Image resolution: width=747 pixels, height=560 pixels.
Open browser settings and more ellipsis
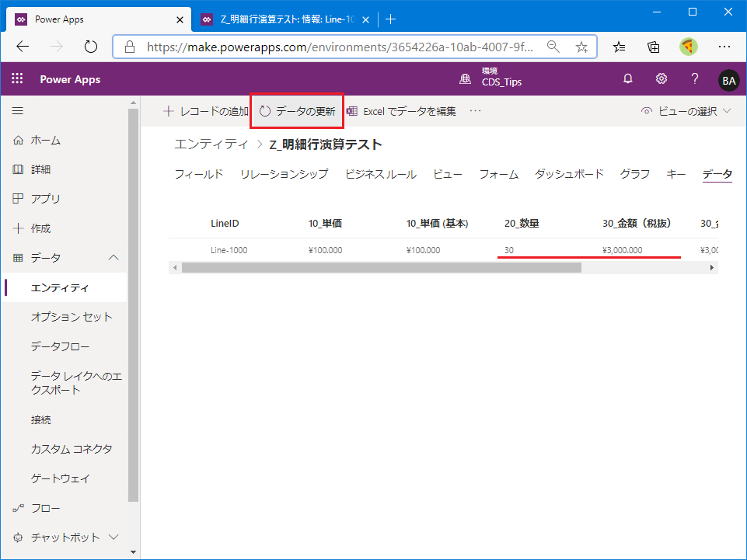724,46
